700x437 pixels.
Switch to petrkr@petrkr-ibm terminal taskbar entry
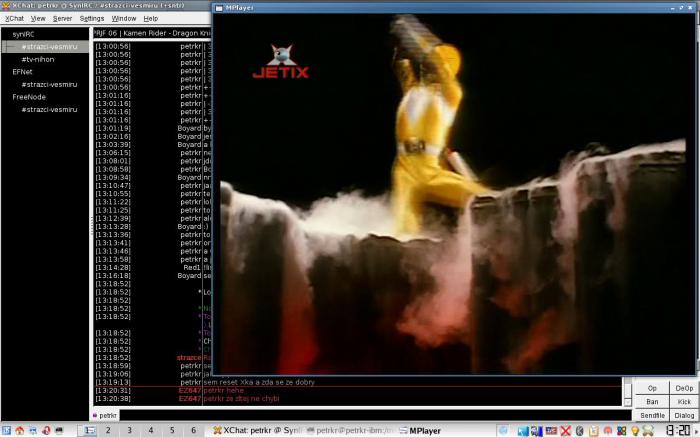tap(350, 430)
